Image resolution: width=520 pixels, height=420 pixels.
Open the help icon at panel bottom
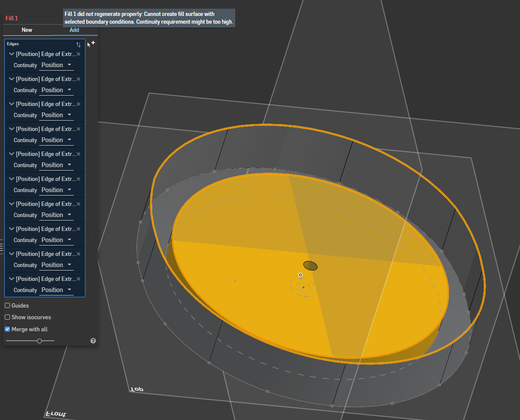point(93,341)
